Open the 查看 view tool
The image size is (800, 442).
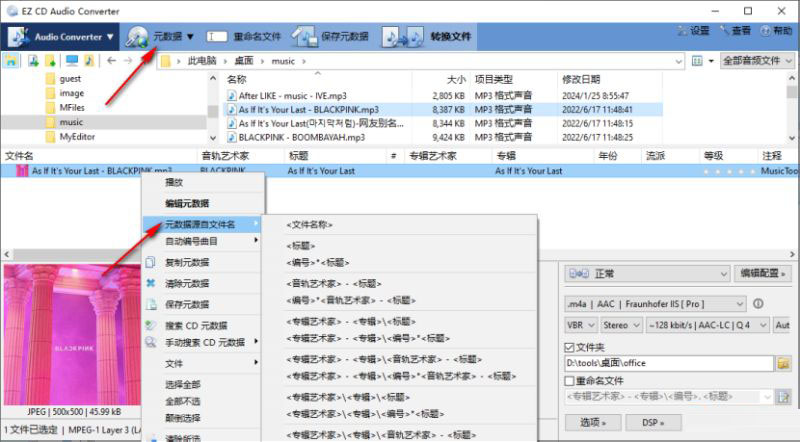[x=735, y=31]
